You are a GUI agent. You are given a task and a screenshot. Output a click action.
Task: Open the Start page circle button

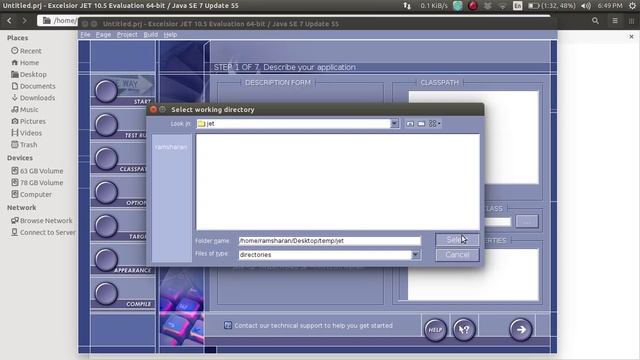106,91
